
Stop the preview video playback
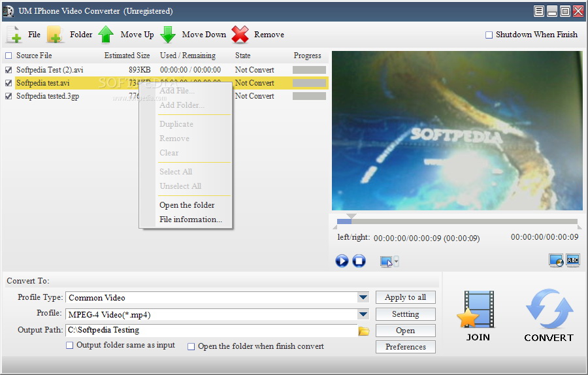click(x=359, y=261)
